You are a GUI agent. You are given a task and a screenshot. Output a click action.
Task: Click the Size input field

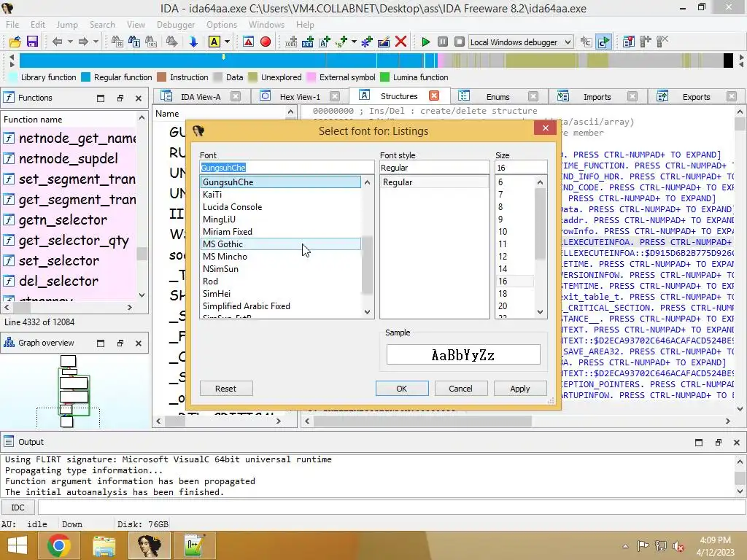point(521,168)
